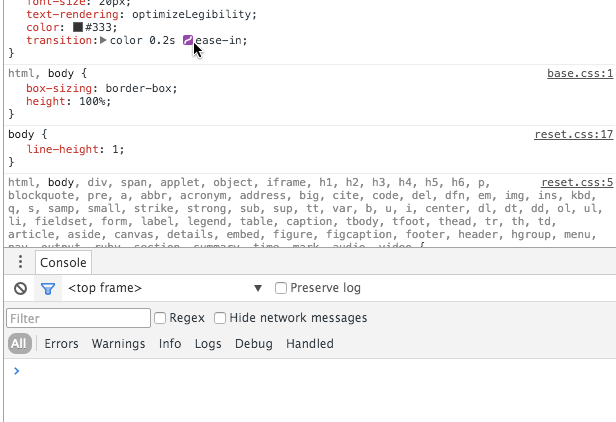This screenshot has height=422, width=616.
Task: Open the console drawer three-dot menu
Action: [x=20, y=263]
